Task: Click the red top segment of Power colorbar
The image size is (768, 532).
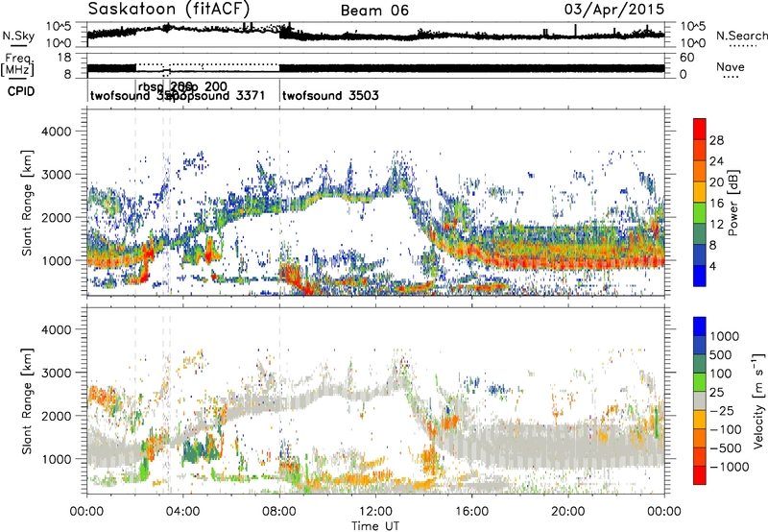Action: (x=700, y=129)
